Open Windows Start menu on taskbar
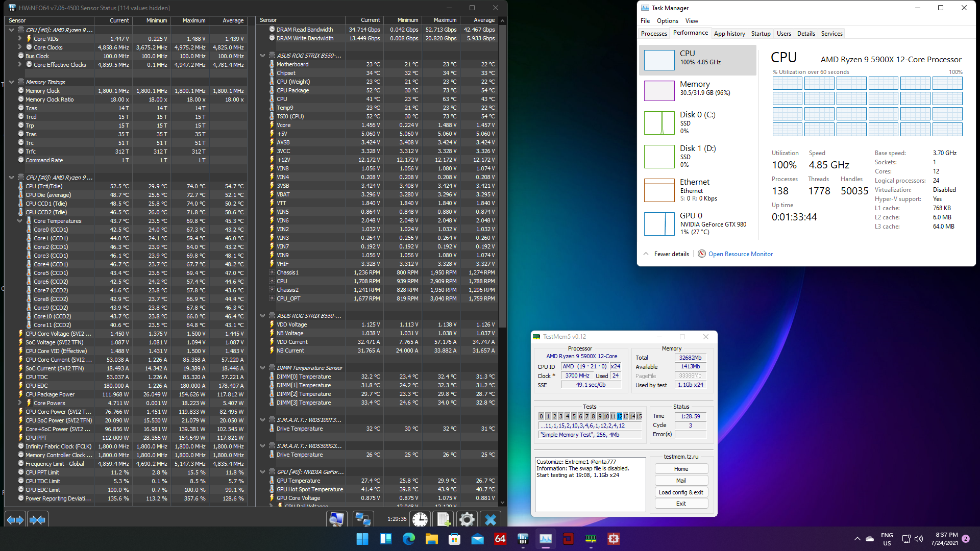 click(362, 539)
